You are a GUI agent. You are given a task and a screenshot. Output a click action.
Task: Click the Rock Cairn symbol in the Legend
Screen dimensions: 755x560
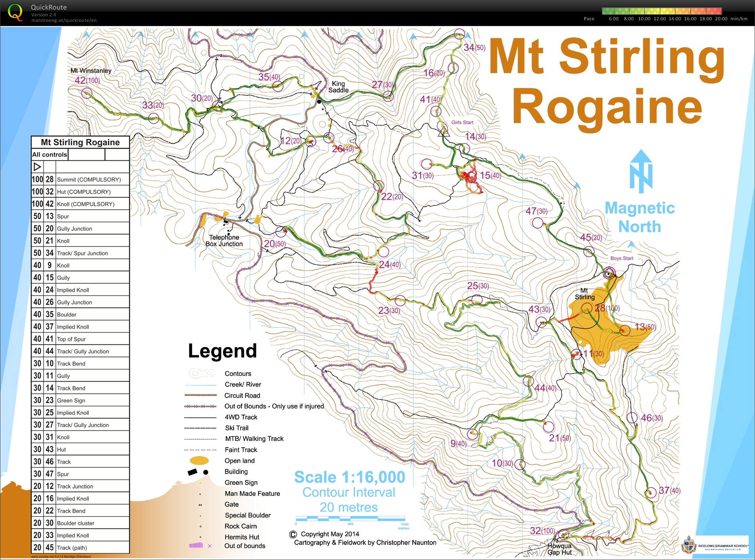(200, 526)
